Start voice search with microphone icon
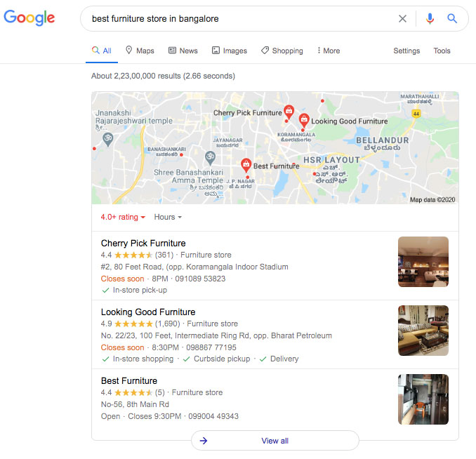 (430, 19)
